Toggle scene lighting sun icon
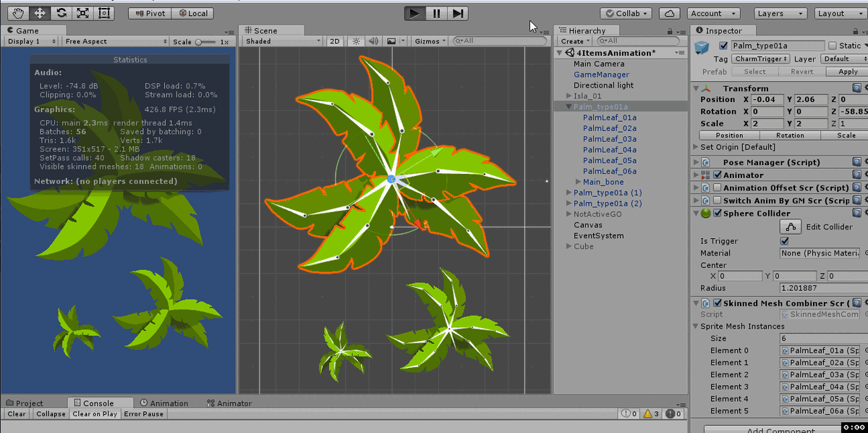Viewport: 868px width, 433px height. pyautogui.click(x=355, y=41)
